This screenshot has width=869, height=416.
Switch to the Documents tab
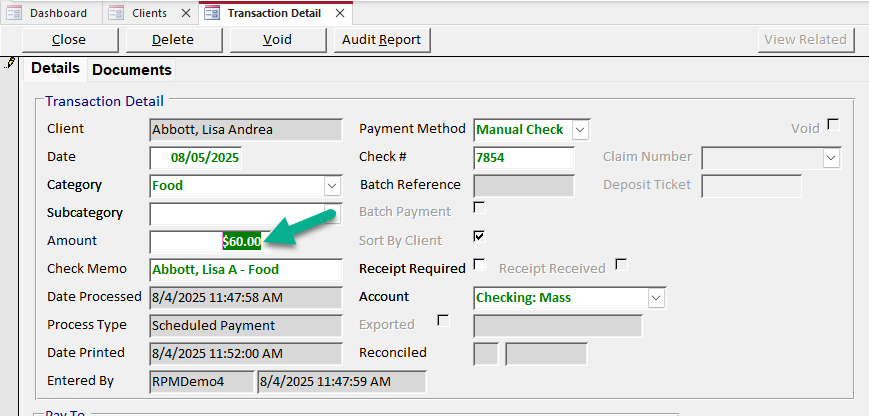132,70
